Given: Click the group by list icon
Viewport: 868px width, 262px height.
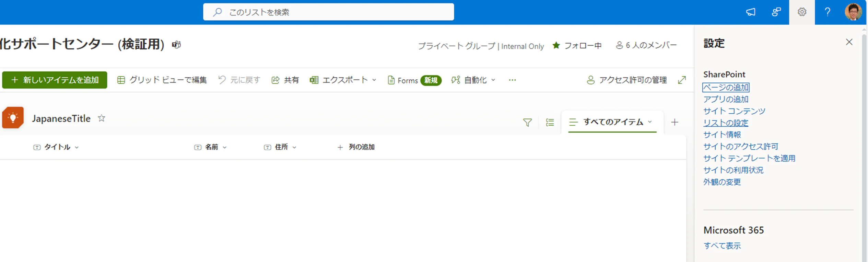Looking at the screenshot, I should pyautogui.click(x=550, y=123).
